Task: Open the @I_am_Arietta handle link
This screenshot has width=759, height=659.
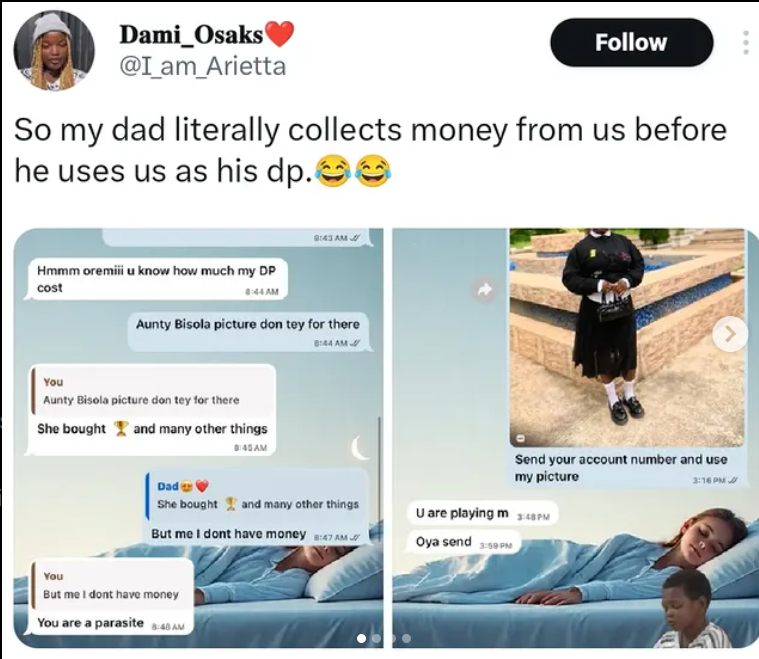Action: click(203, 66)
